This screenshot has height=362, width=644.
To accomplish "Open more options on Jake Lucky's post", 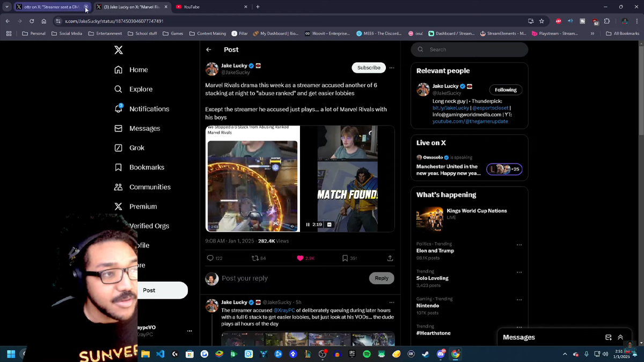I will tap(391, 68).
